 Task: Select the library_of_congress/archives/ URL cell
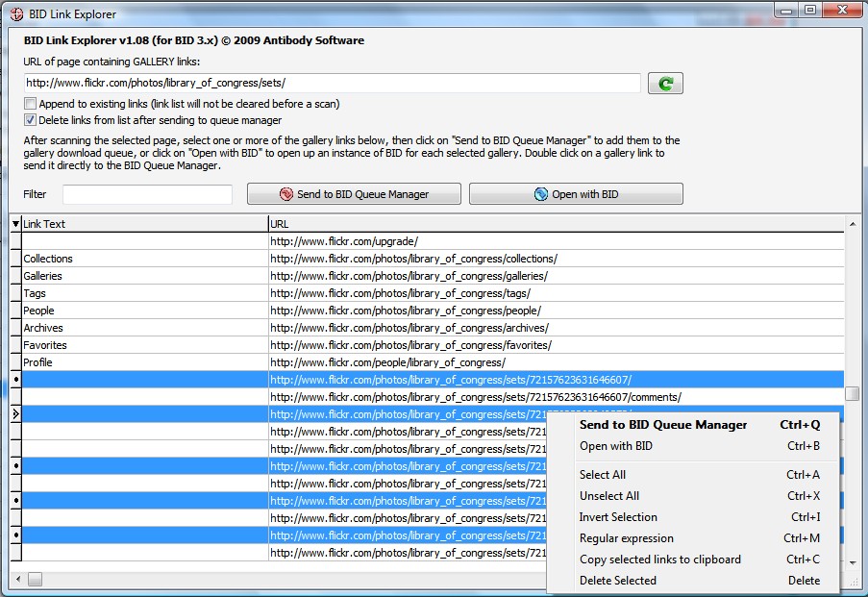pyautogui.click(x=557, y=328)
